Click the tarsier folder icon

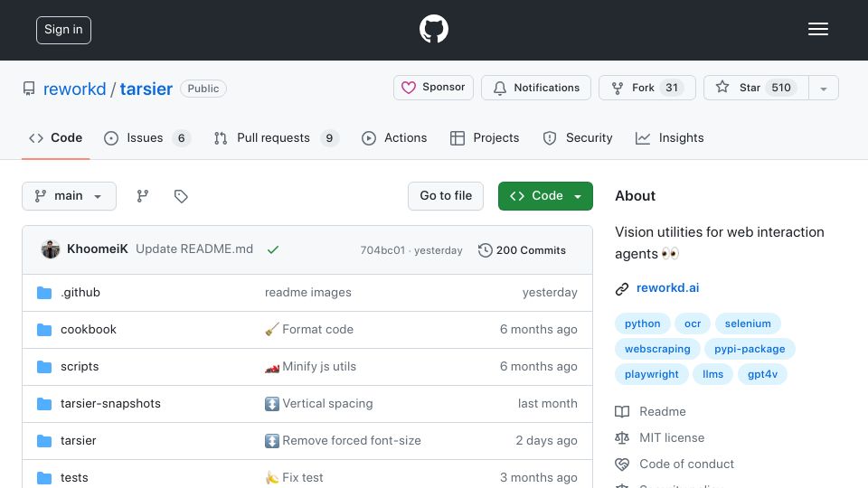pyautogui.click(x=44, y=441)
